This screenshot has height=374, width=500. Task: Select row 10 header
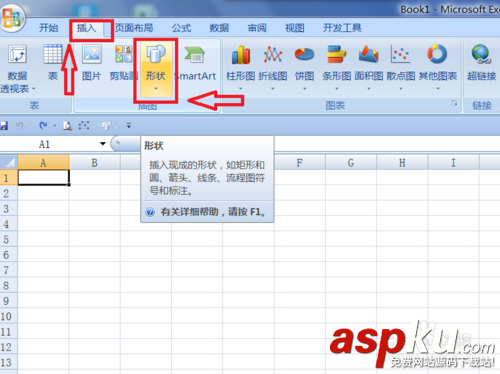point(9,316)
